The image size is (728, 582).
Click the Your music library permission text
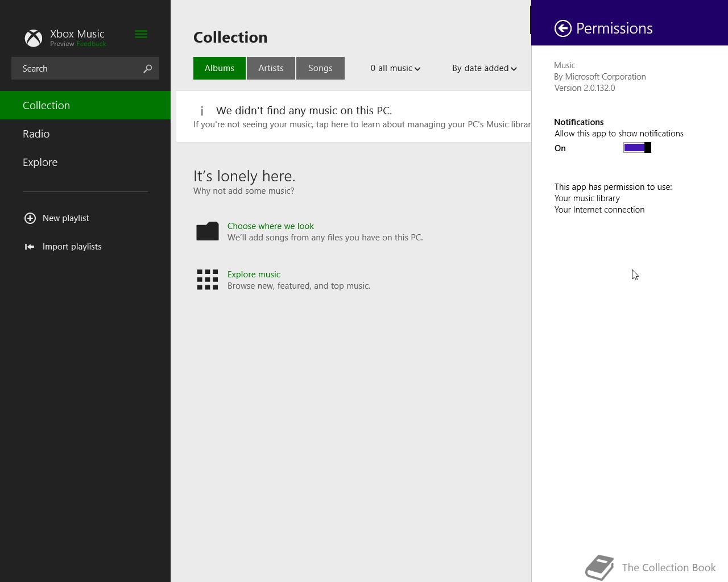(587, 198)
